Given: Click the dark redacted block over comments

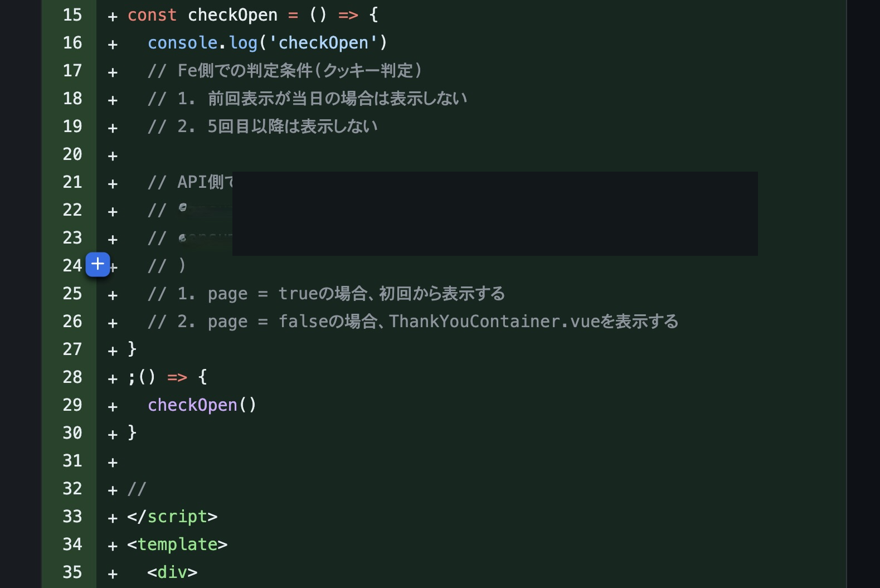Looking at the screenshot, I should pos(495,213).
